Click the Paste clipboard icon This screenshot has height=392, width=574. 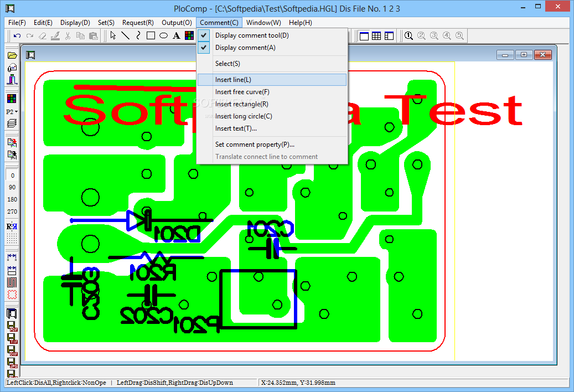94,36
